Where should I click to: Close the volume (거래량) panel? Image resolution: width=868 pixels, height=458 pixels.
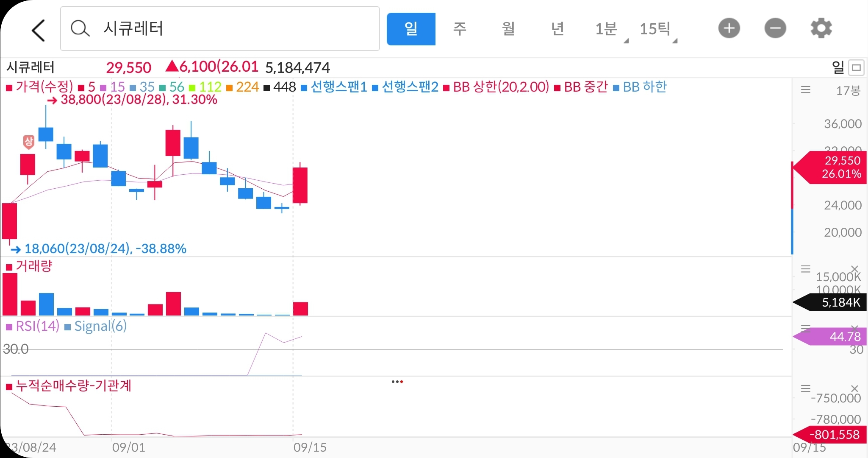[855, 269]
